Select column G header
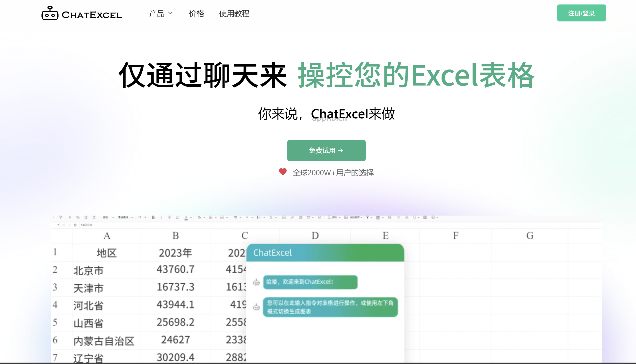636x364 pixels. [x=530, y=236]
